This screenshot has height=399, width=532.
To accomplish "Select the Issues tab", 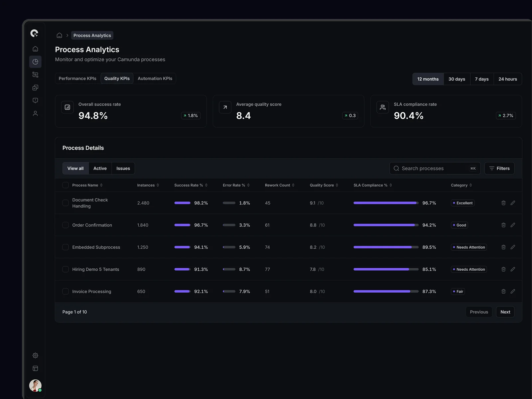I will pyautogui.click(x=123, y=168).
